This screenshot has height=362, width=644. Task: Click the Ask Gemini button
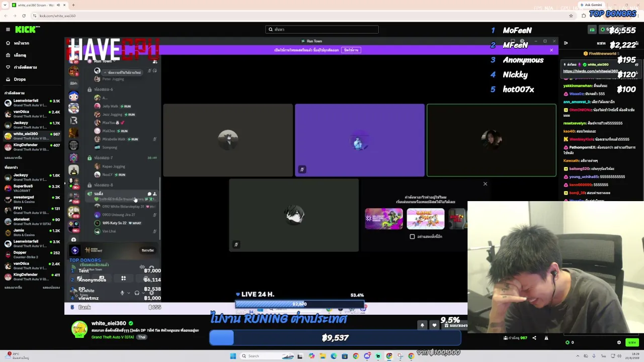click(x=591, y=5)
